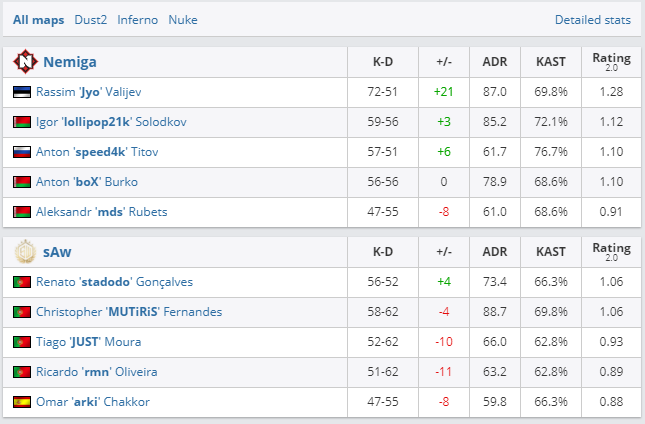The image size is (645, 424).
Task: Open Christopher 'MUTiRiS' Fernandes's profile
Action: [x=128, y=312]
